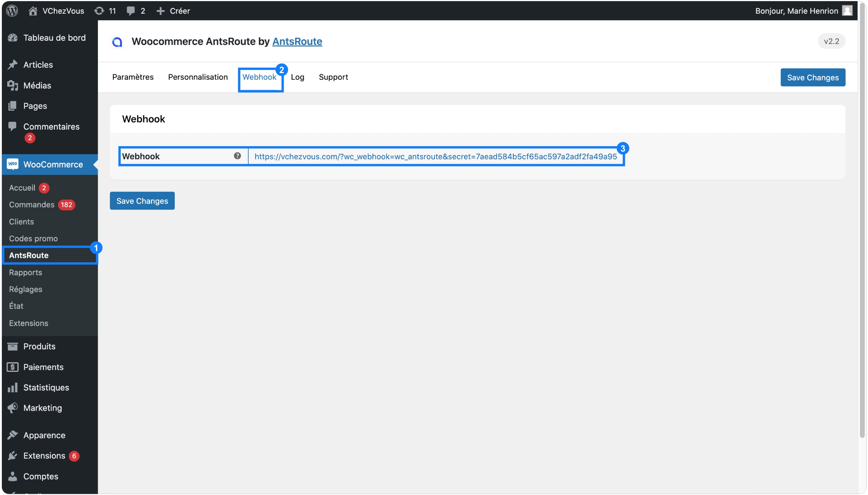Image resolution: width=868 pixels, height=495 pixels.
Task: Click the Médias media icon
Action: (13, 85)
